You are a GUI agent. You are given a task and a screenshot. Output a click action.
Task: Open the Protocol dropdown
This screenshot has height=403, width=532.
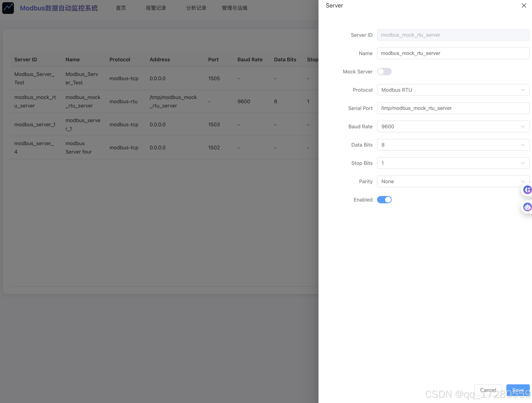click(x=453, y=90)
